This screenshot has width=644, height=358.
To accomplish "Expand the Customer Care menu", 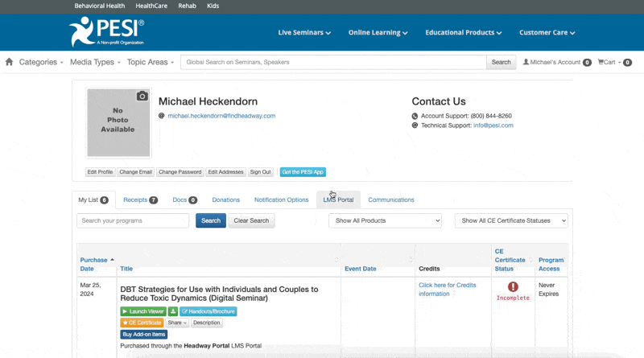I will [547, 32].
